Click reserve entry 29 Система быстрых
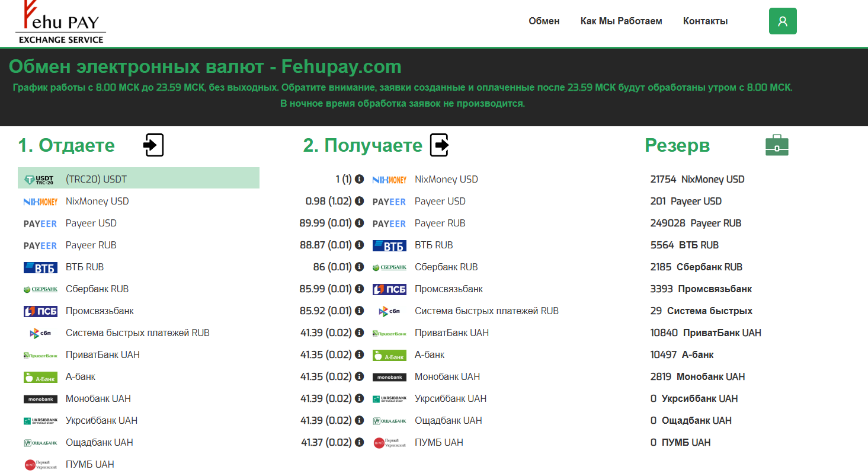This screenshot has height=473, width=868. (x=702, y=311)
